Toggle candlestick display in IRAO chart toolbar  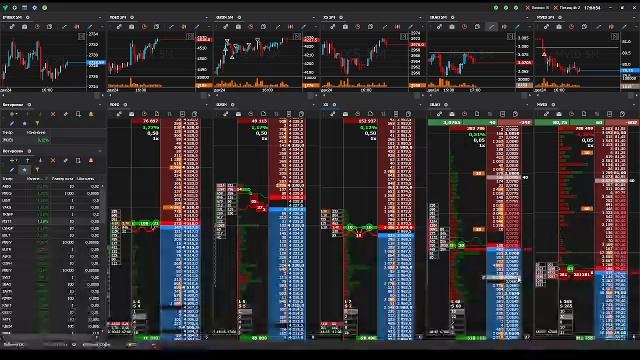pyautogui.click(x=504, y=27)
